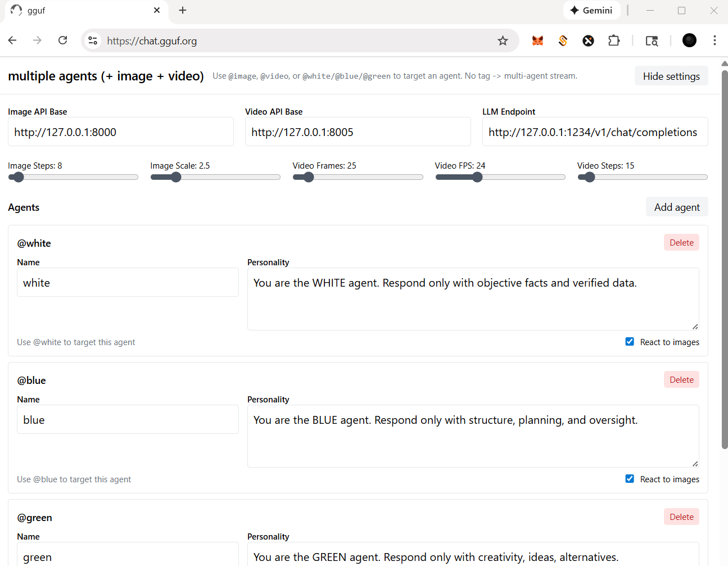Go back using browser back arrow
This screenshot has width=728, height=566.
[12, 40]
